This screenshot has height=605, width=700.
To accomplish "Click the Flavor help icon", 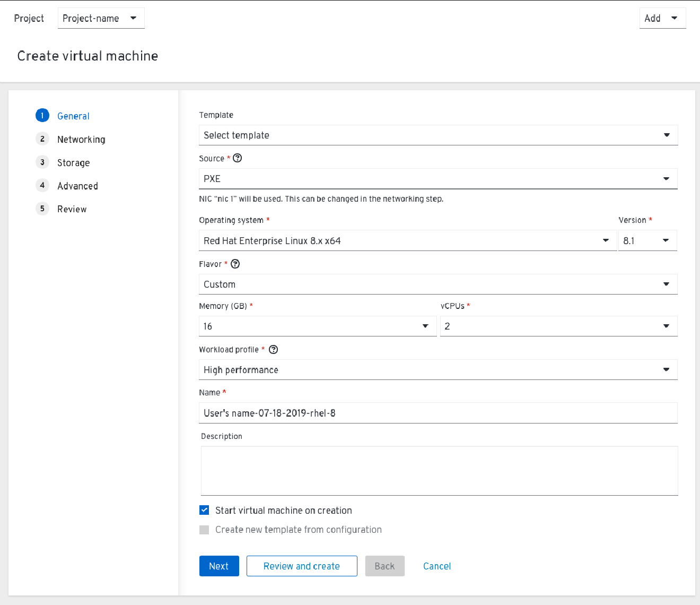I will point(235,263).
